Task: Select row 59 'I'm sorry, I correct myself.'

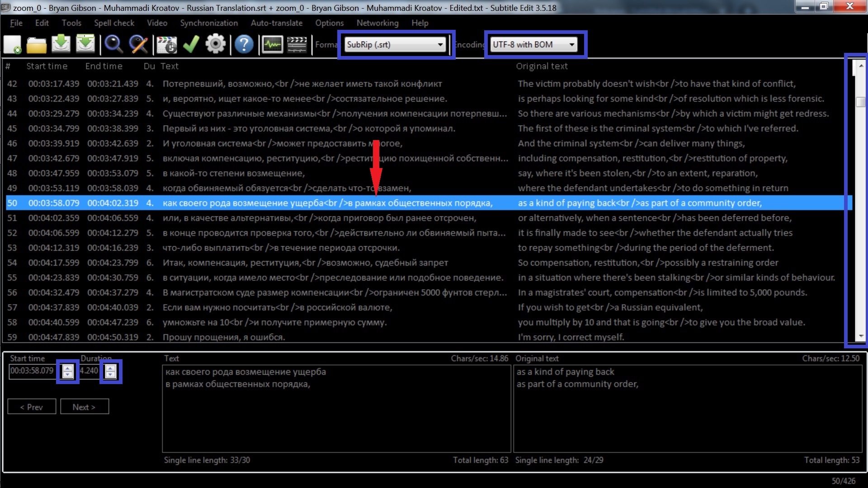Action: [429, 337]
